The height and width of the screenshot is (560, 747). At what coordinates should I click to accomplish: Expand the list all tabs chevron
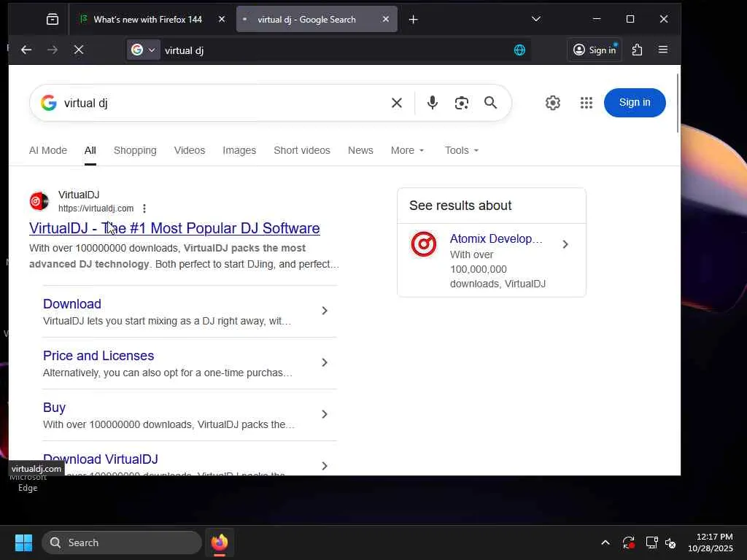pos(536,19)
